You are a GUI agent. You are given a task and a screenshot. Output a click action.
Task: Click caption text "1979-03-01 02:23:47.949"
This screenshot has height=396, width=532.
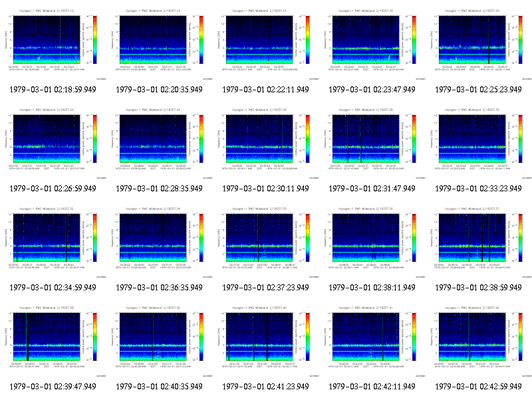click(372, 90)
